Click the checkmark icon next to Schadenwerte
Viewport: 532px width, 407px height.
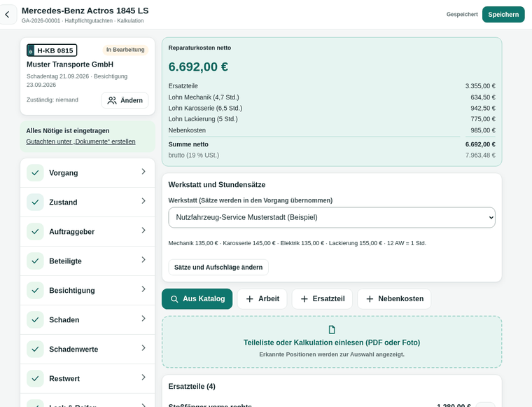35,350
